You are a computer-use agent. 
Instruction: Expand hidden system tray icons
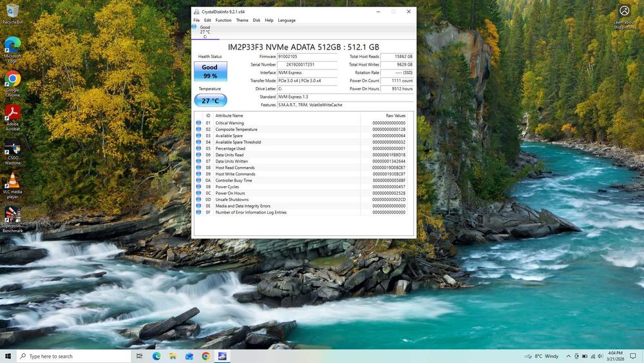569,356
